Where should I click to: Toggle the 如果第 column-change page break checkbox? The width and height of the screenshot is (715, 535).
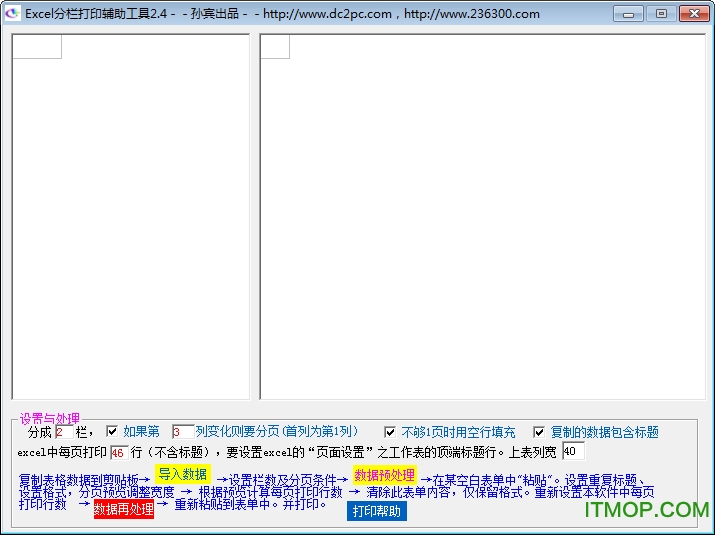(112, 432)
